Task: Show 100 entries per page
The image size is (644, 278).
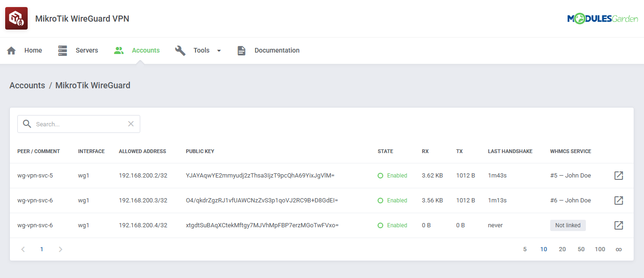Action: pos(600,249)
